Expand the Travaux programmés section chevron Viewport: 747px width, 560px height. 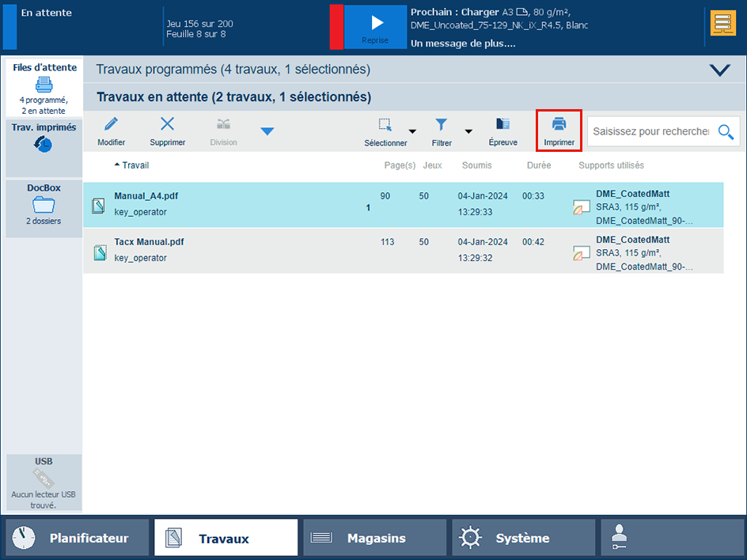[x=719, y=70]
